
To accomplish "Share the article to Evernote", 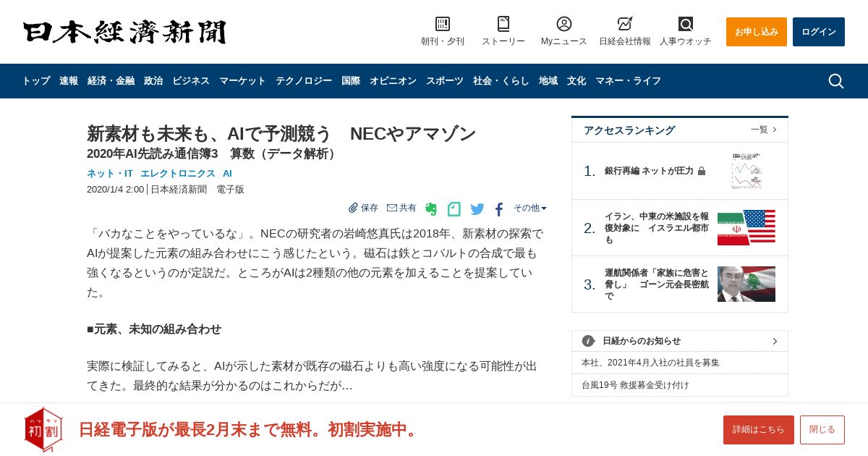I will (x=431, y=209).
